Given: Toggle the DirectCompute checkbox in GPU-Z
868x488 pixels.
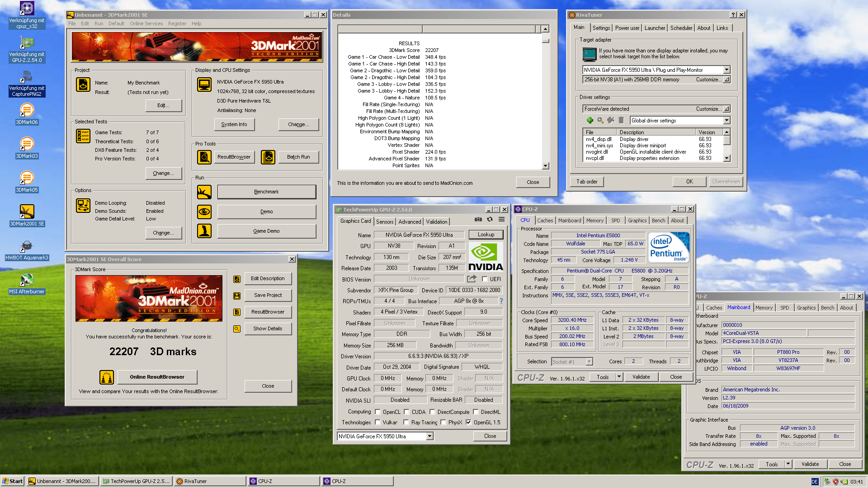Looking at the screenshot, I should point(432,412).
